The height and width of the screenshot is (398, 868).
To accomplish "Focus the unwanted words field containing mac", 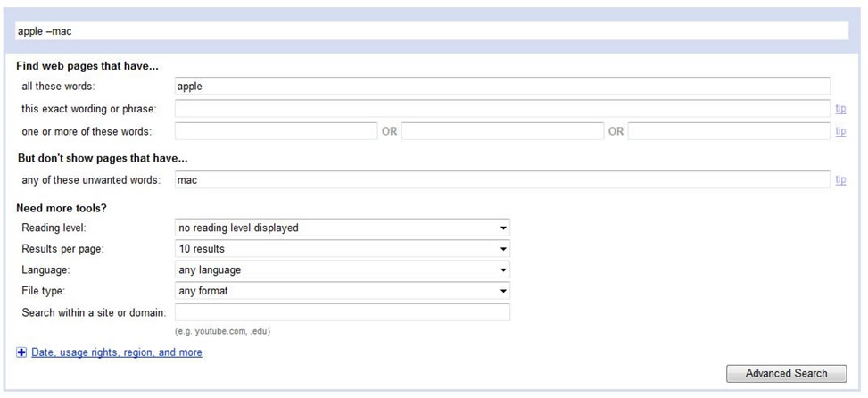I will click(x=502, y=179).
